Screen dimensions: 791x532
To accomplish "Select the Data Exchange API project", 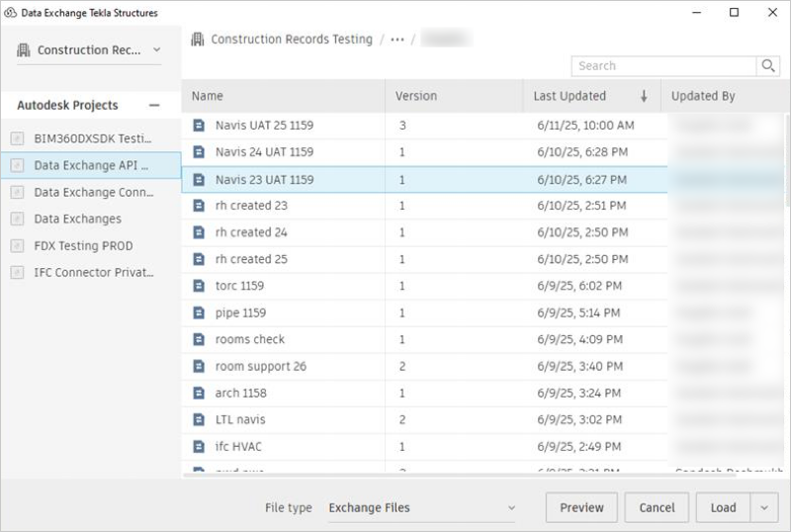I will [x=91, y=165].
